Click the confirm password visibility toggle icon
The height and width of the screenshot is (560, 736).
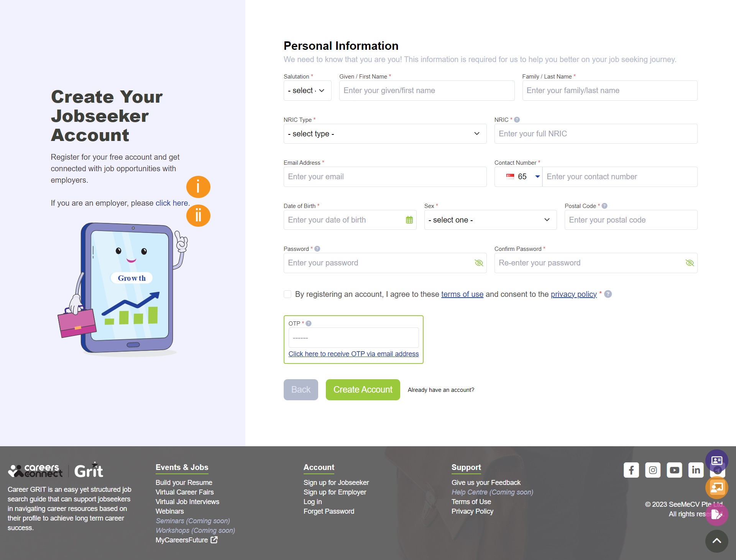tap(689, 263)
